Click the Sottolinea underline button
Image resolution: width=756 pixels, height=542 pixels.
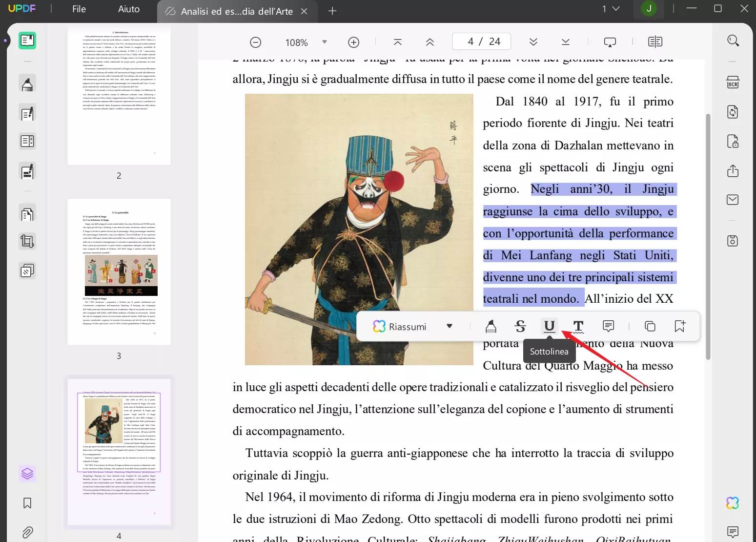[550, 326]
